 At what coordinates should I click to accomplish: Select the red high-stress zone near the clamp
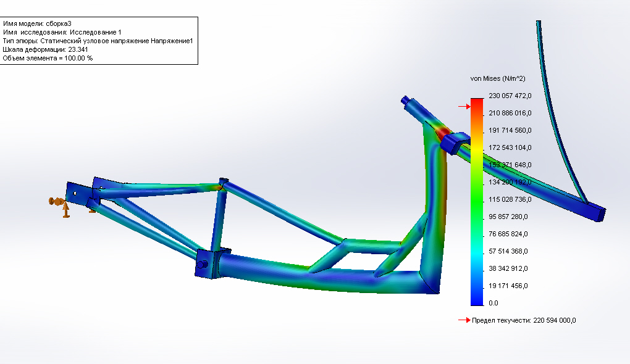click(x=443, y=133)
